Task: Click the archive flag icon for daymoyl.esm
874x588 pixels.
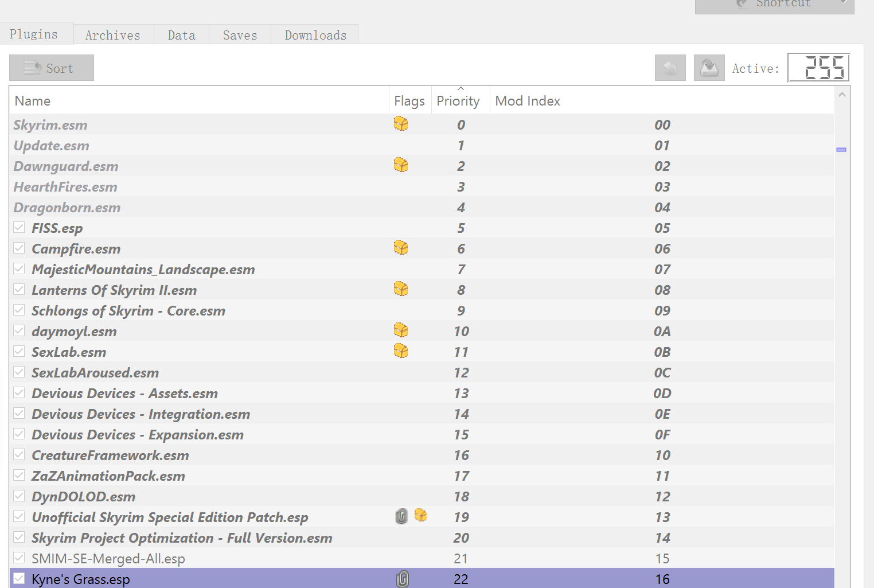Action: [401, 330]
